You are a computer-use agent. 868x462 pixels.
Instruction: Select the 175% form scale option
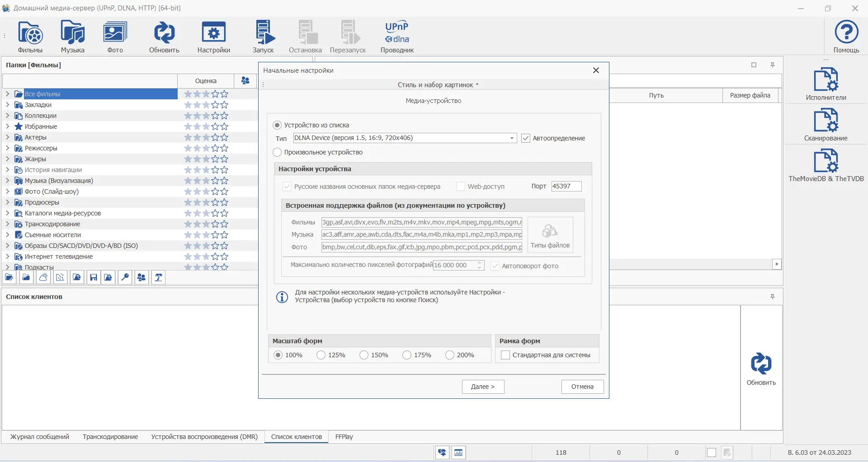tap(407, 355)
